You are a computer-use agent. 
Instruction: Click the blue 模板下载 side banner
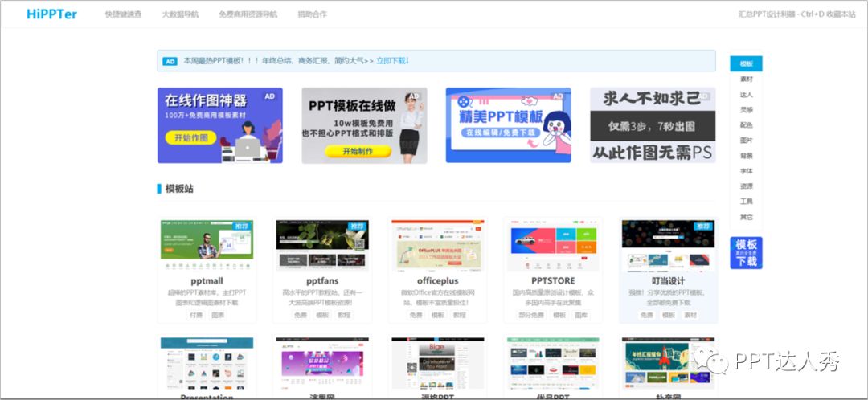pos(746,253)
